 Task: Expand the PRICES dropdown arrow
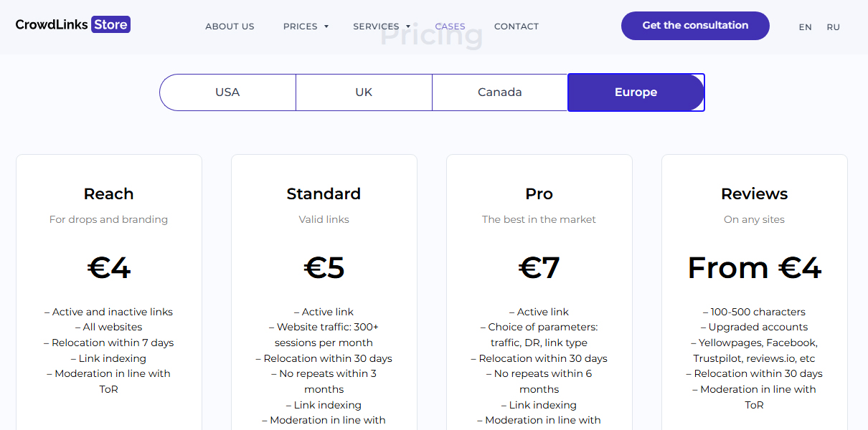[326, 27]
